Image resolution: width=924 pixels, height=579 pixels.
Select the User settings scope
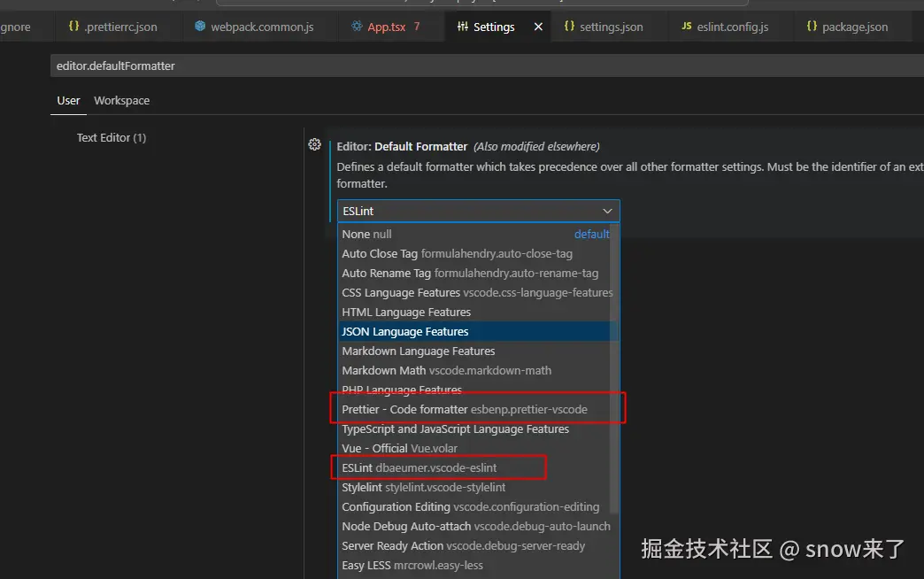point(68,101)
